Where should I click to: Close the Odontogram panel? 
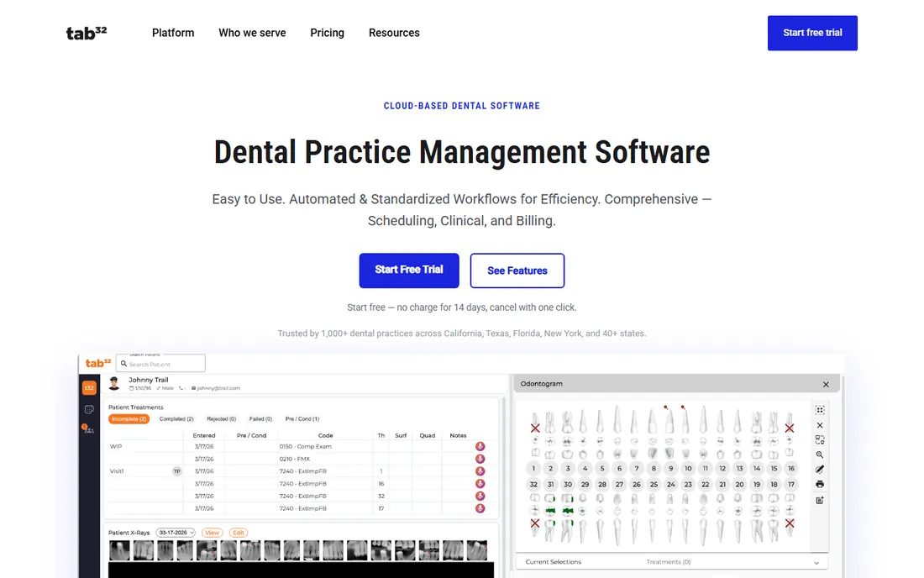[826, 384]
